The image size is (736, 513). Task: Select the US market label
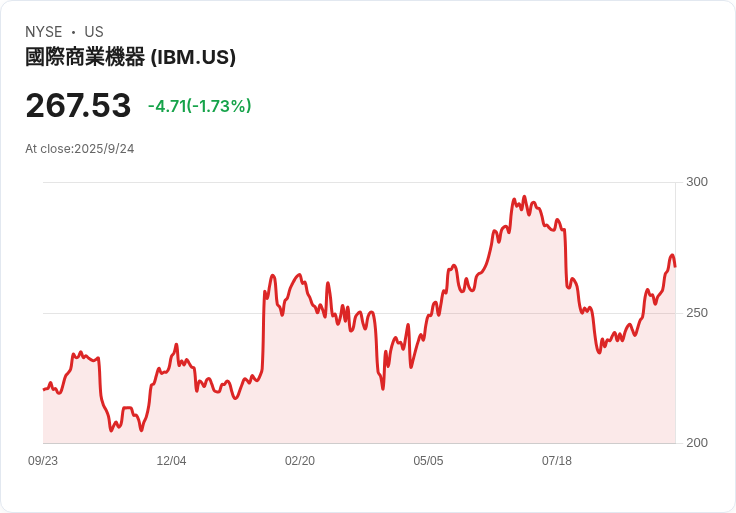click(94, 32)
